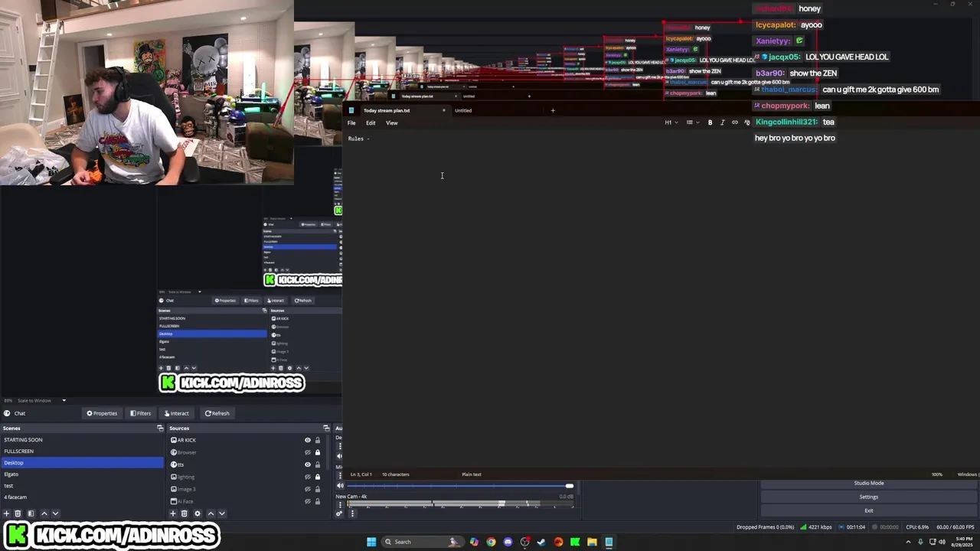Move selected scene up
This screenshot has height=551, width=980.
(44, 514)
